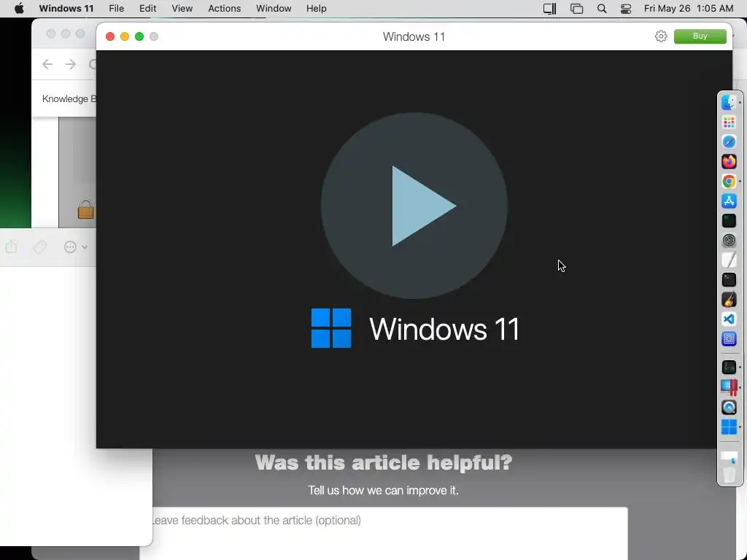Image resolution: width=747 pixels, height=560 pixels.
Task: Open App Store from the Dock
Action: coord(729,201)
